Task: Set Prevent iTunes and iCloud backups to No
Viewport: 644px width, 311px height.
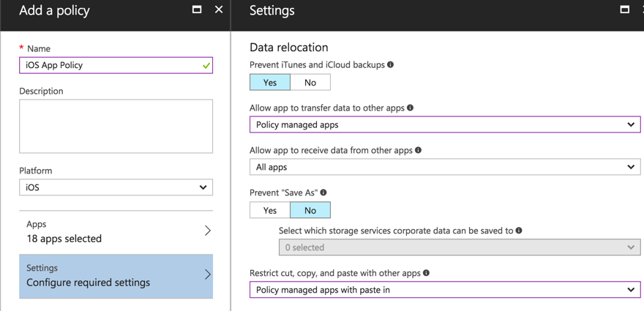Action: 310,82
